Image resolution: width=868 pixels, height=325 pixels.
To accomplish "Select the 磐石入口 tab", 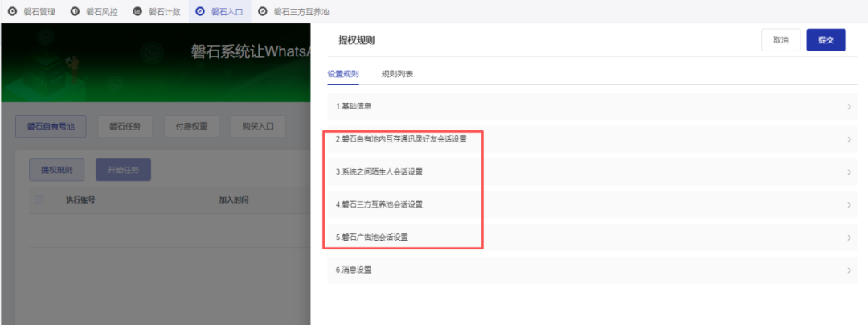I will (x=219, y=11).
